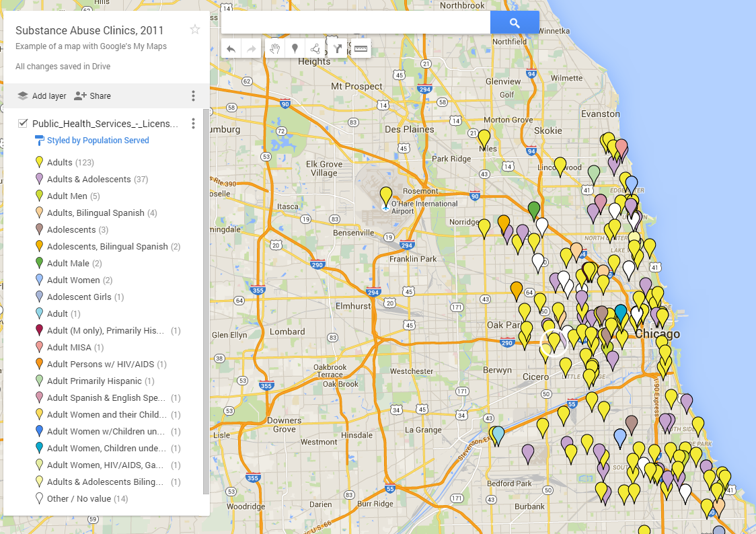Click the redo arrow in toolbar

tap(251, 48)
